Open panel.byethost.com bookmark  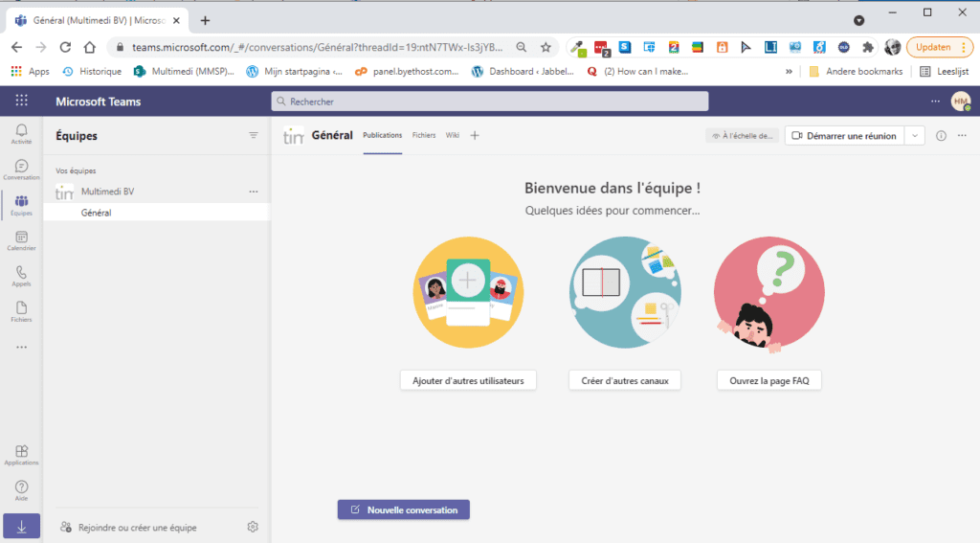(407, 71)
